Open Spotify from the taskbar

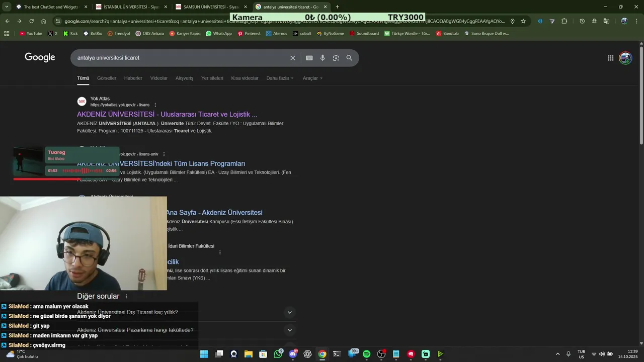click(x=367, y=354)
